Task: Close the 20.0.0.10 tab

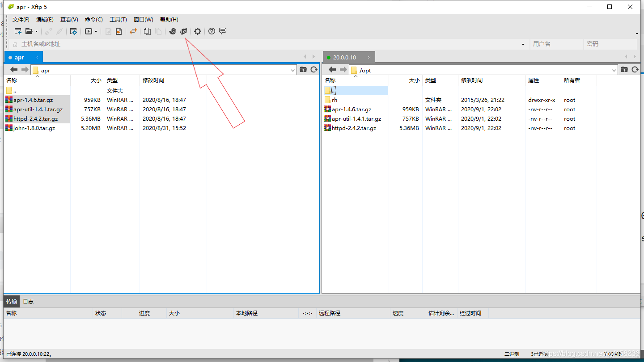Action: pos(369,57)
